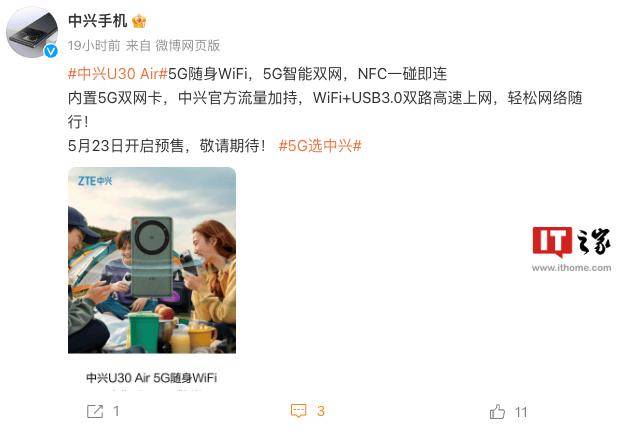Click the like count number 11
This screenshot has height=438, width=621.
point(521,412)
